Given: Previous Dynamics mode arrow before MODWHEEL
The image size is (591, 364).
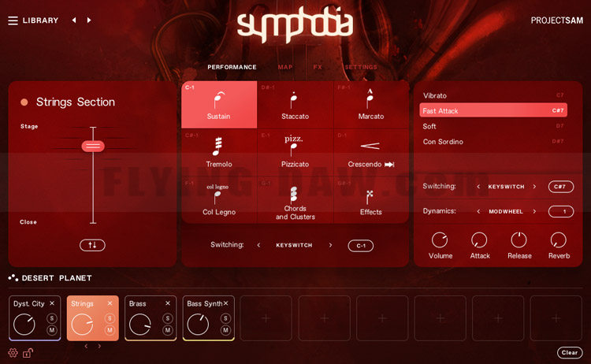Looking at the screenshot, I should point(478,211).
